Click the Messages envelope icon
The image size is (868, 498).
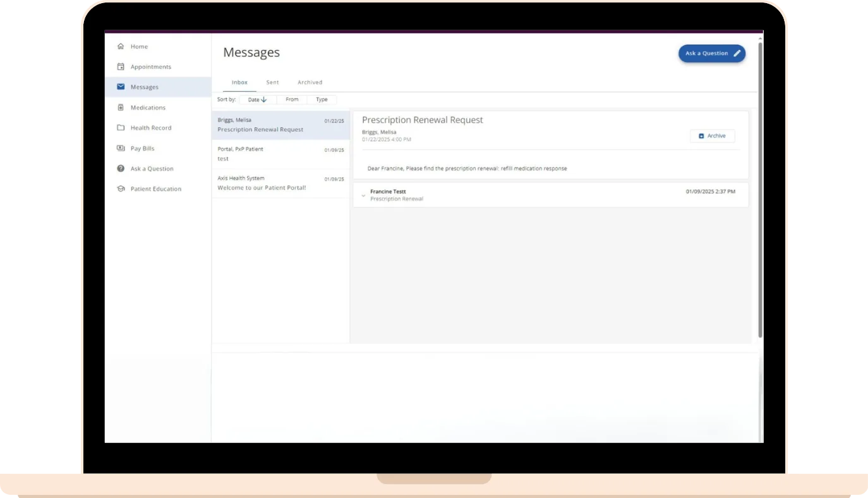(x=121, y=87)
